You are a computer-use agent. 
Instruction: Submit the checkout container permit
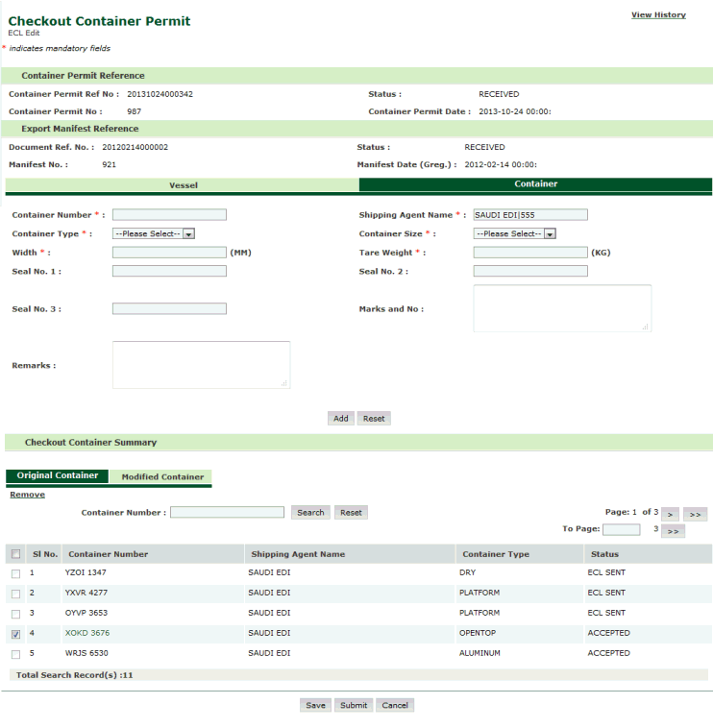[x=354, y=705]
